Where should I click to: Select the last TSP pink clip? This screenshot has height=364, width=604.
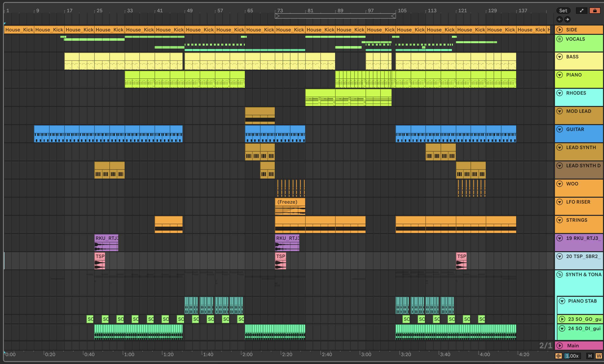[461, 261]
